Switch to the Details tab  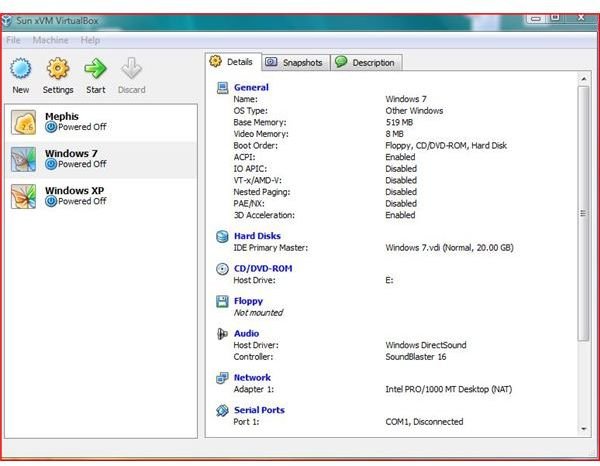[x=233, y=62]
